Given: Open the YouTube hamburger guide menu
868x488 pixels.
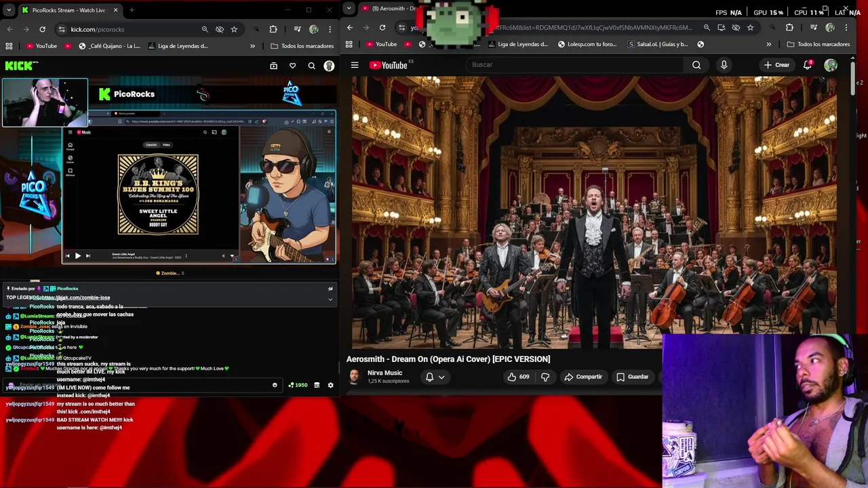Looking at the screenshot, I should [x=355, y=65].
